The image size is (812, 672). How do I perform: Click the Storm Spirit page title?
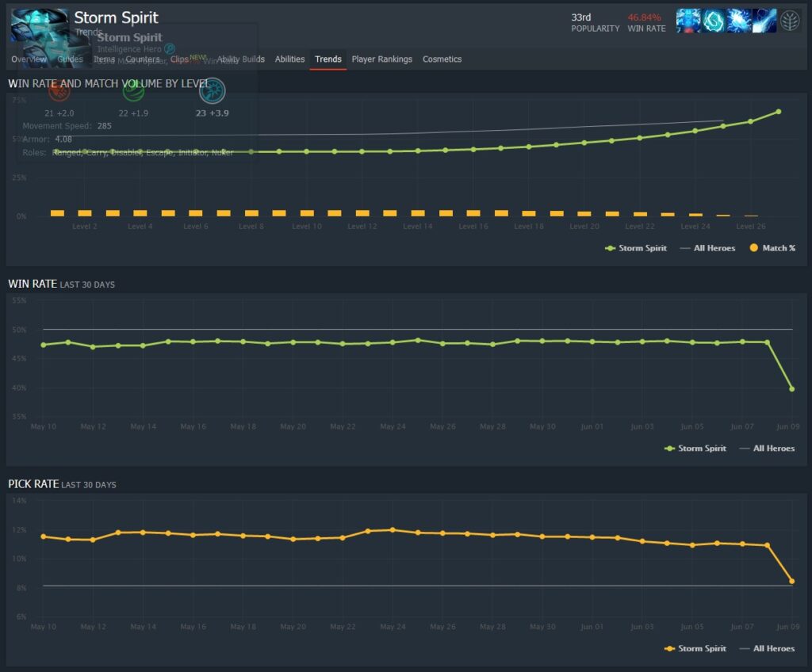pos(116,17)
